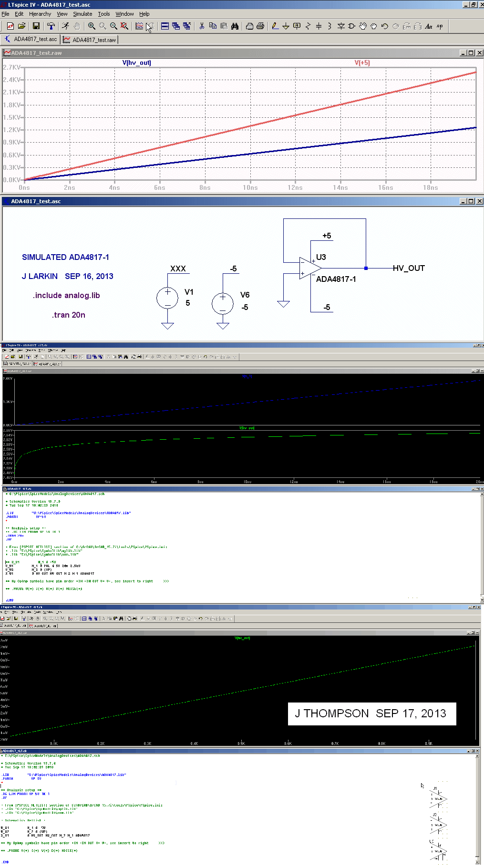The image size is (484, 868).
Task: Click the XXX net label above V1
Action: 178,269
